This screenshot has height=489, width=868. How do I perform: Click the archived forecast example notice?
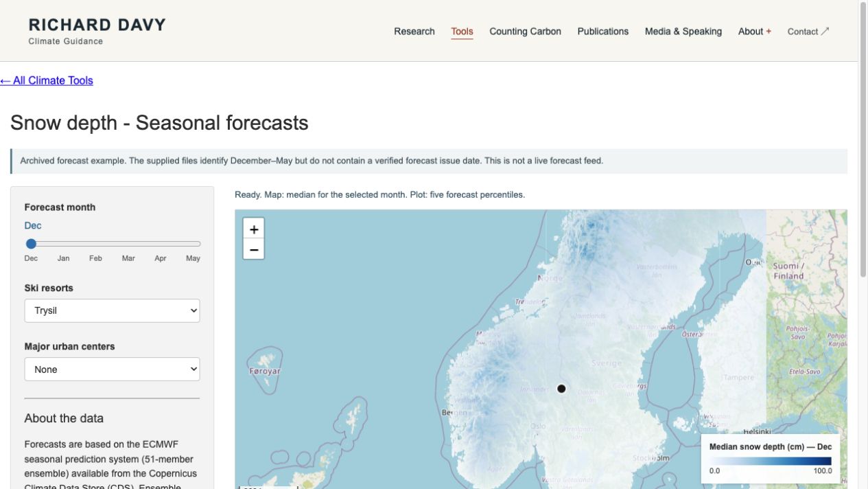(x=429, y=161)
